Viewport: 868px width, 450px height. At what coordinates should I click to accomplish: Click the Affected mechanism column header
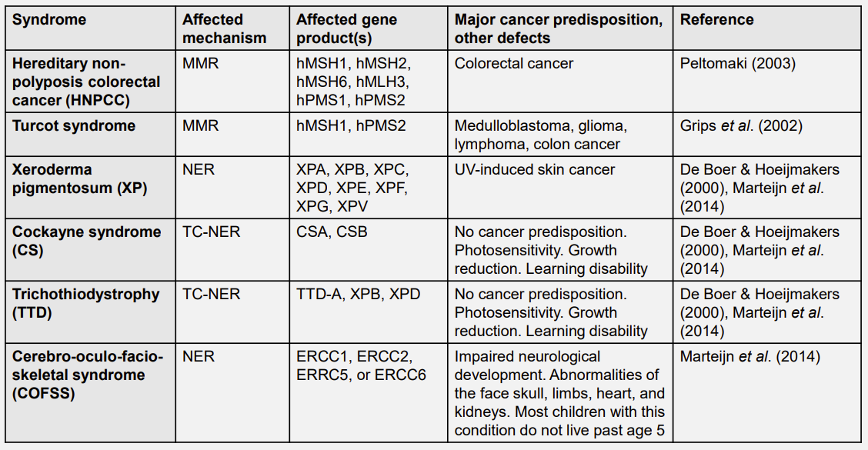[x=224, y=28]
